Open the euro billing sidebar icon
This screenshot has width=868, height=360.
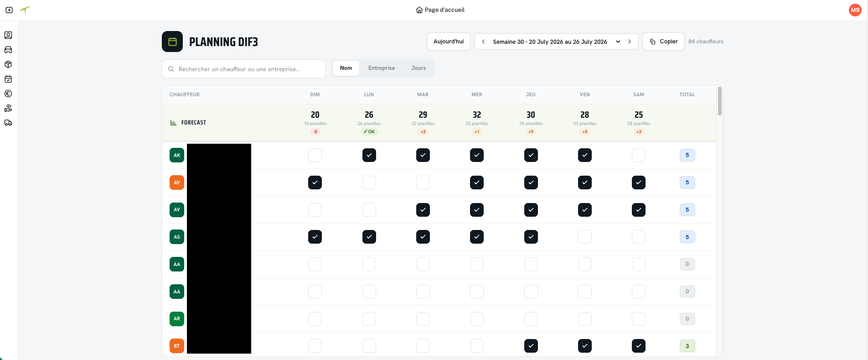pyautogui.click(x=8, y=94)
